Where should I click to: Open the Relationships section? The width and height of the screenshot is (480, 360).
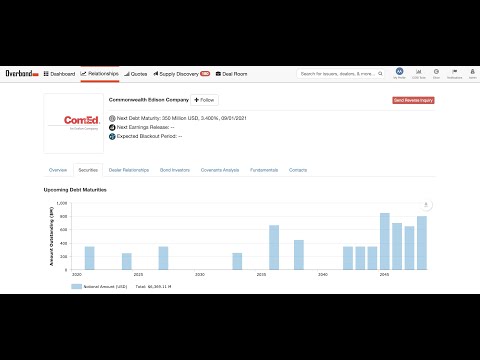(x=100, y=74)
